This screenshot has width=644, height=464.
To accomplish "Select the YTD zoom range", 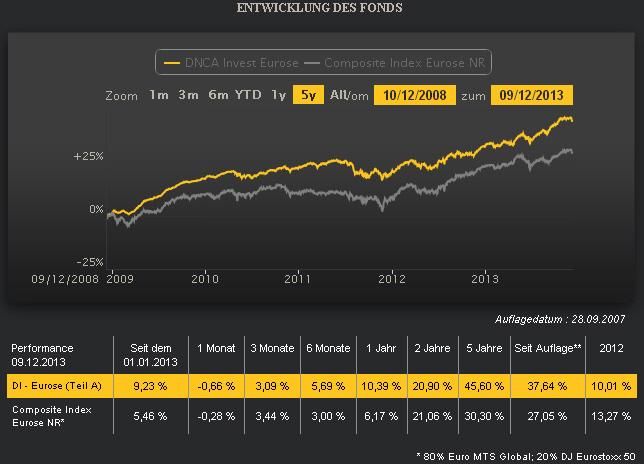I will tap(248, 95).
